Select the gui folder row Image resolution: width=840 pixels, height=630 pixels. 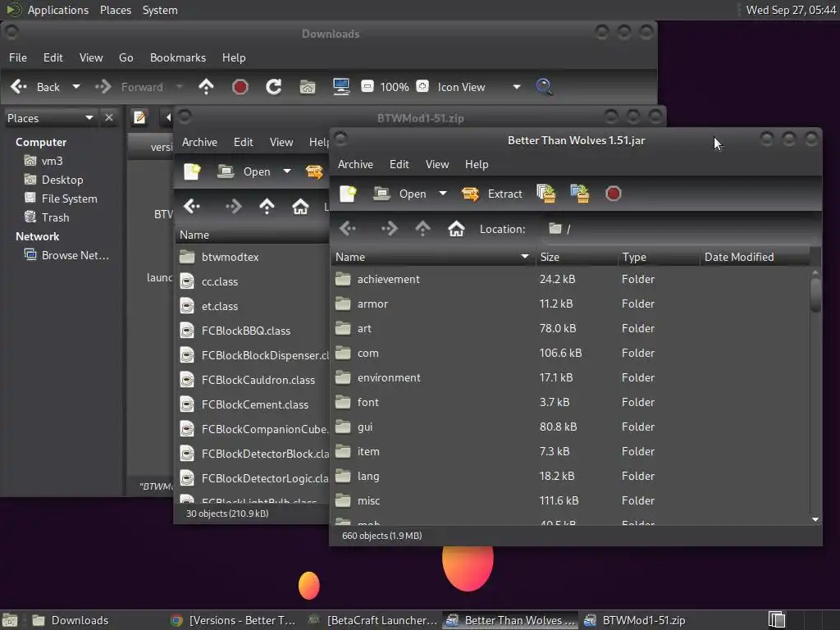571,427
